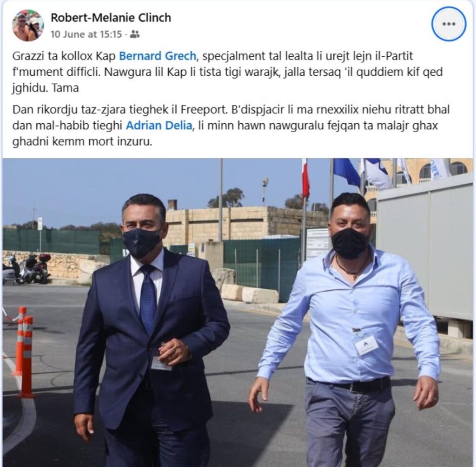Click the name badge on blue shirt
The height and width of the screenshot is (467, 476).
point(366,345)
